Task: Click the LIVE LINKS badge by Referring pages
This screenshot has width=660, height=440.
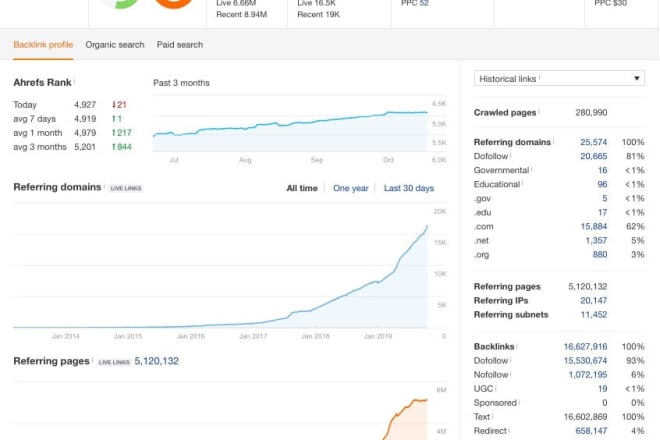Action: point(113,361)
